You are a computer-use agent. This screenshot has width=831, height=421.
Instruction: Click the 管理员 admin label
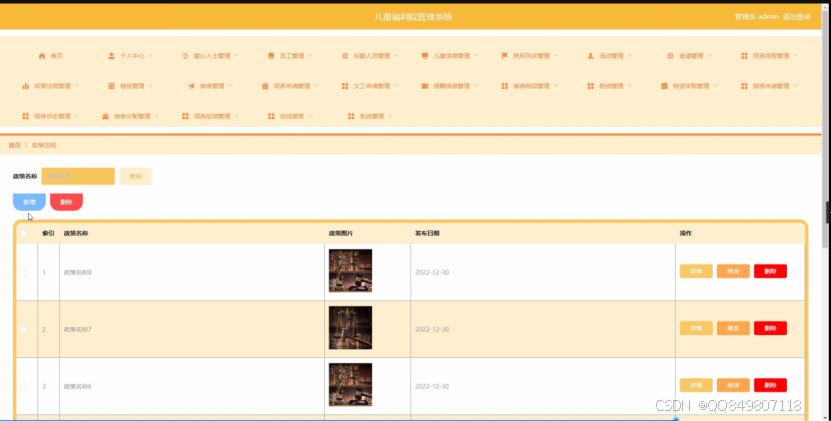pos(756,17)
